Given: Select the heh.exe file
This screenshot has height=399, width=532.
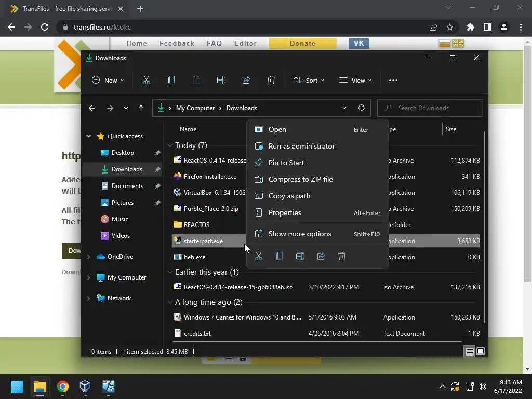Looking at the screenshot, I should click(x=194, y=257).
